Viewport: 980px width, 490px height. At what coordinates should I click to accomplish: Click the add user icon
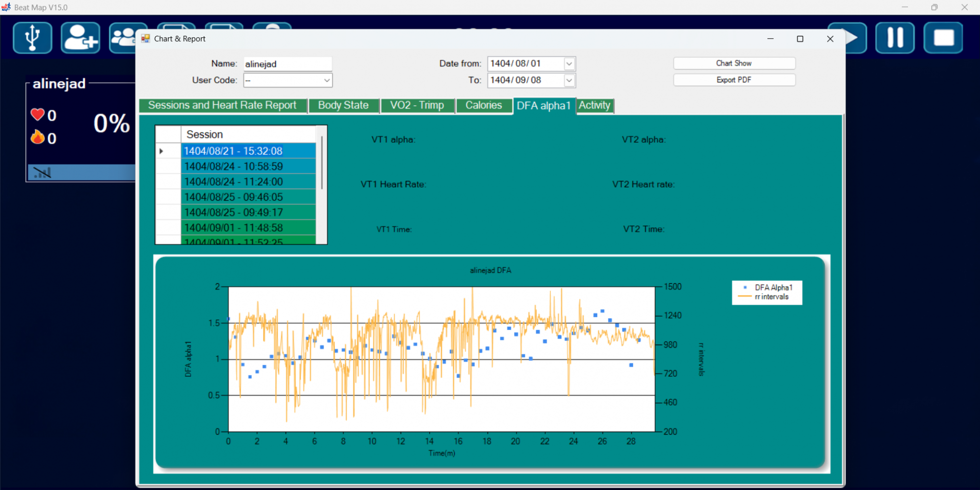click(80, 38)
